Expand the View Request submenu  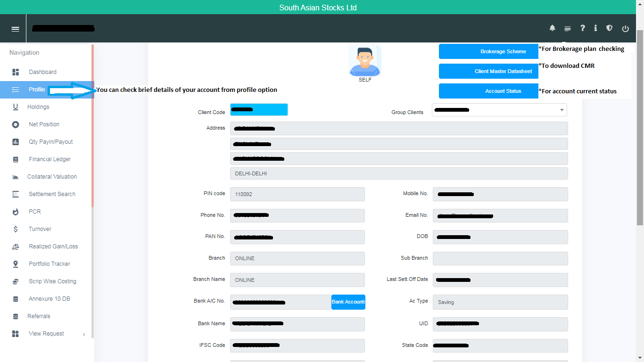[47, 334]
